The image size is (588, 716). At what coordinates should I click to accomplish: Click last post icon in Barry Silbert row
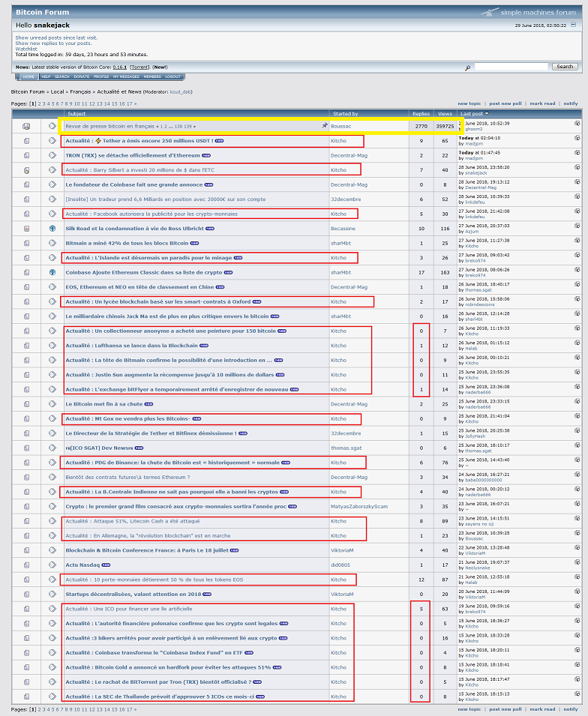pos(577,167)
